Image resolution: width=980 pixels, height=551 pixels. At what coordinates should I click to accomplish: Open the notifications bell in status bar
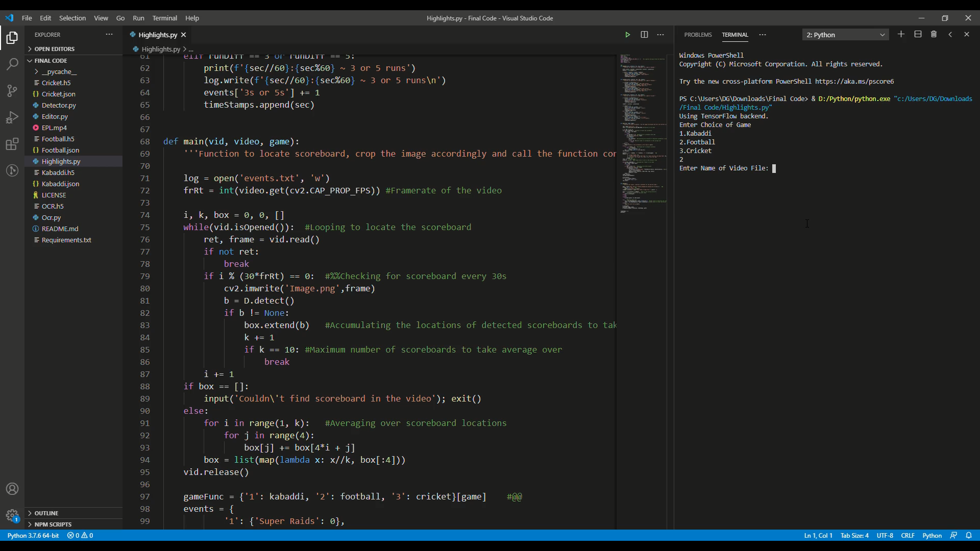(x=968, y=535)
